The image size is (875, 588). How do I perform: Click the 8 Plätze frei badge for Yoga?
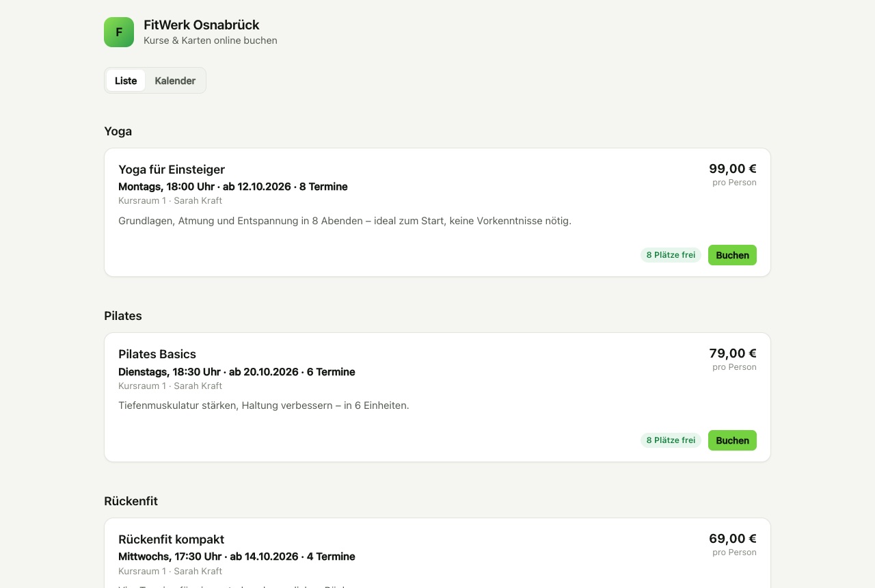671,255
